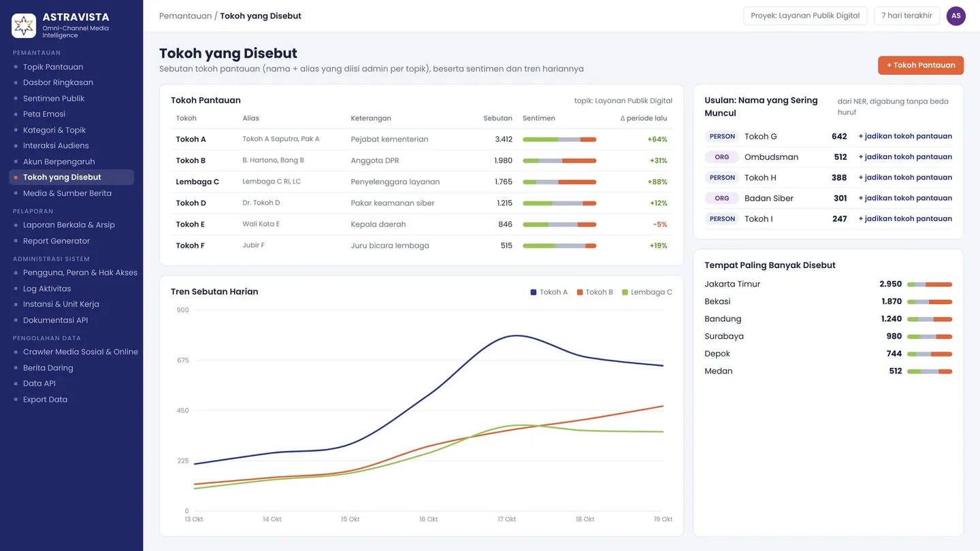Click the Jubir F alias cell
This screenshot has width=980, height=551.
(x=253, y=245)
